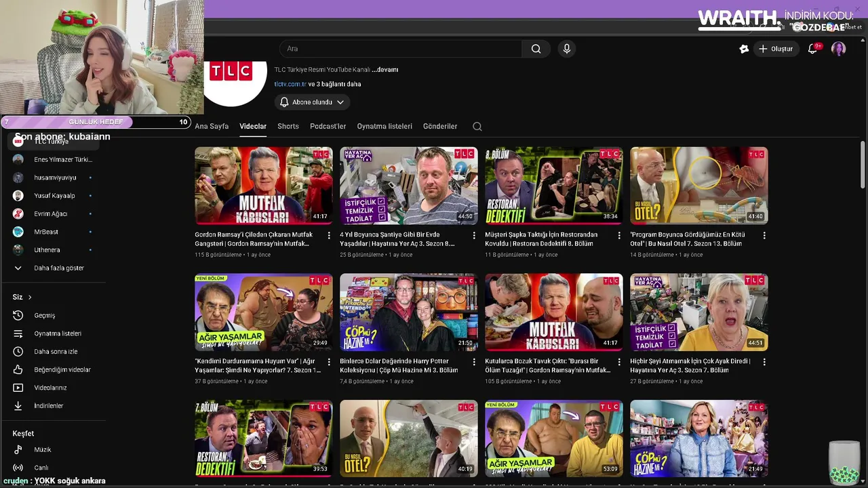Click the icon left of Oluştur

744,49
